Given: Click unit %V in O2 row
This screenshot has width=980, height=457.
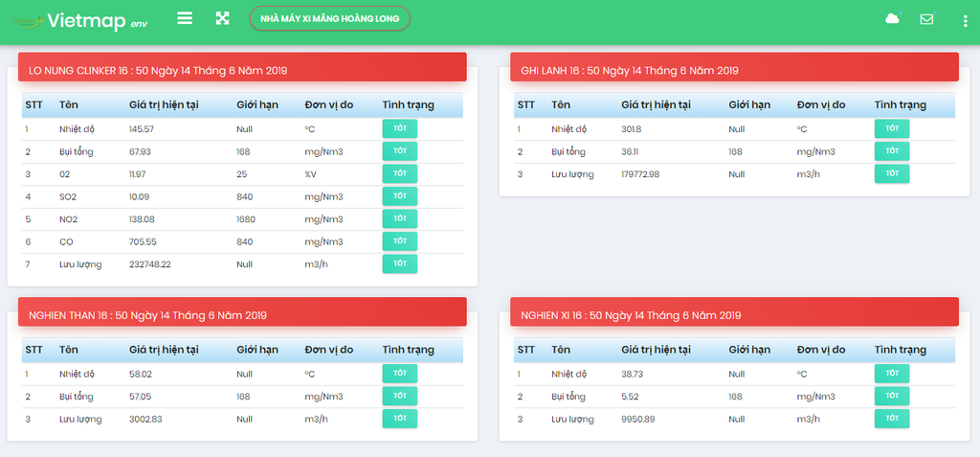Looking at the screenshot, I should coord(311,174).
